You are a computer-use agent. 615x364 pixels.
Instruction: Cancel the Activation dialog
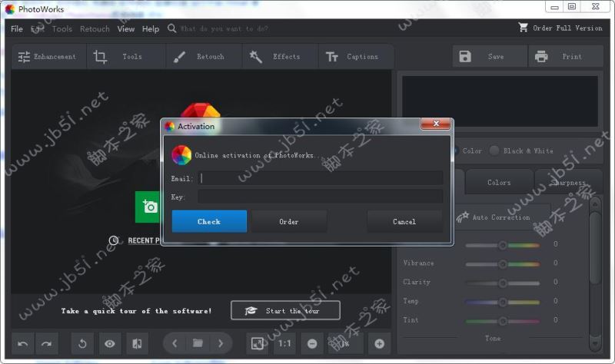(x=404, y=221)
